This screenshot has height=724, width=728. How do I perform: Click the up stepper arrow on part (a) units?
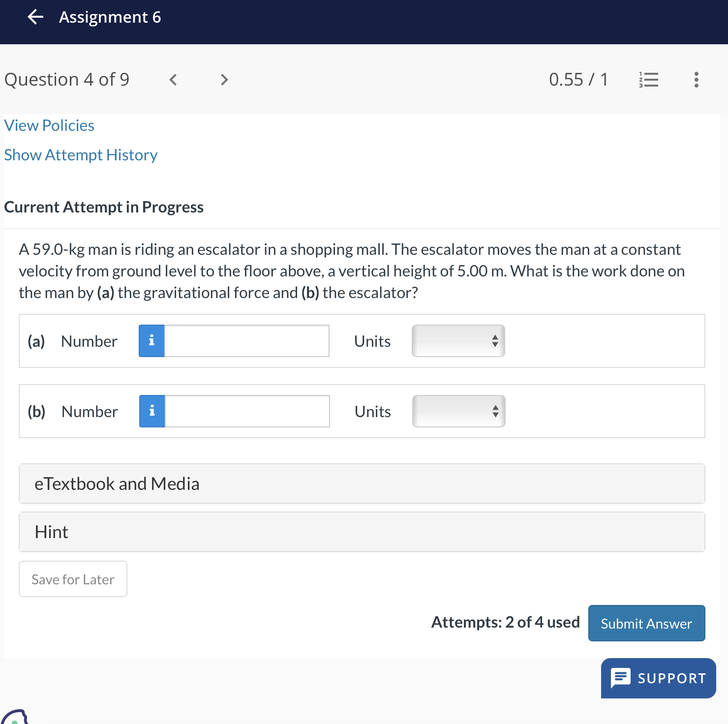[494, 336]
